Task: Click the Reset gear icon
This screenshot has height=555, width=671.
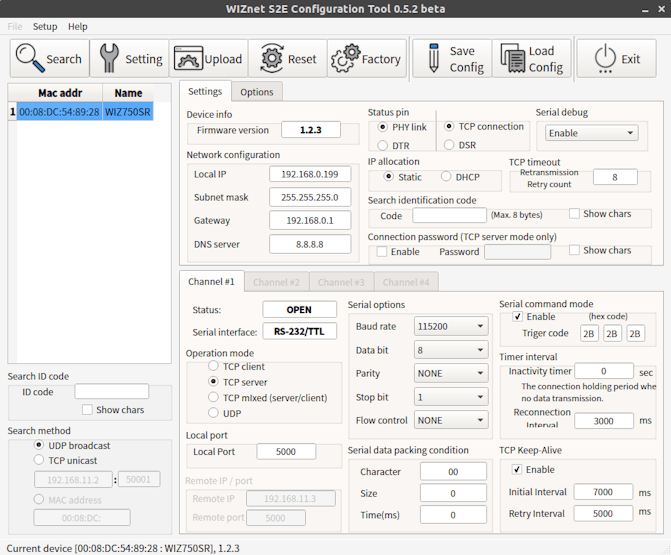Action: pos(272,58)
